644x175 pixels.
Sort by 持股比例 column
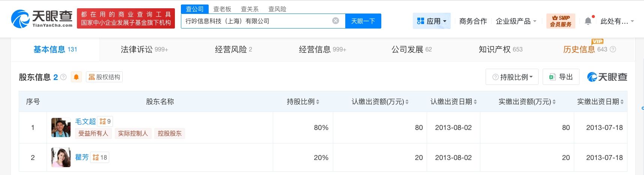(x=317, y=102)
